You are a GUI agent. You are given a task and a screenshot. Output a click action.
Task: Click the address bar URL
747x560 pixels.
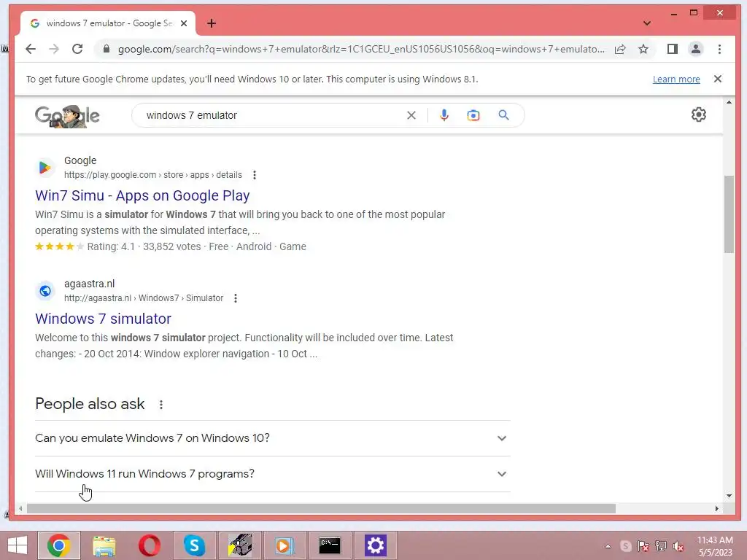click(361, 49)
